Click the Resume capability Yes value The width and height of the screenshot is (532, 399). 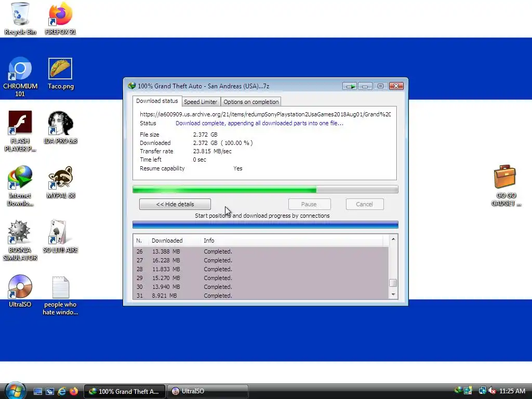point(238,168)
